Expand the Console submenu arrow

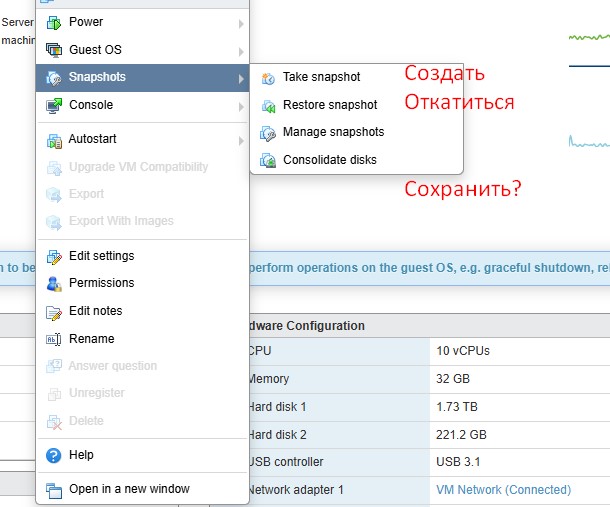point(240,106)
